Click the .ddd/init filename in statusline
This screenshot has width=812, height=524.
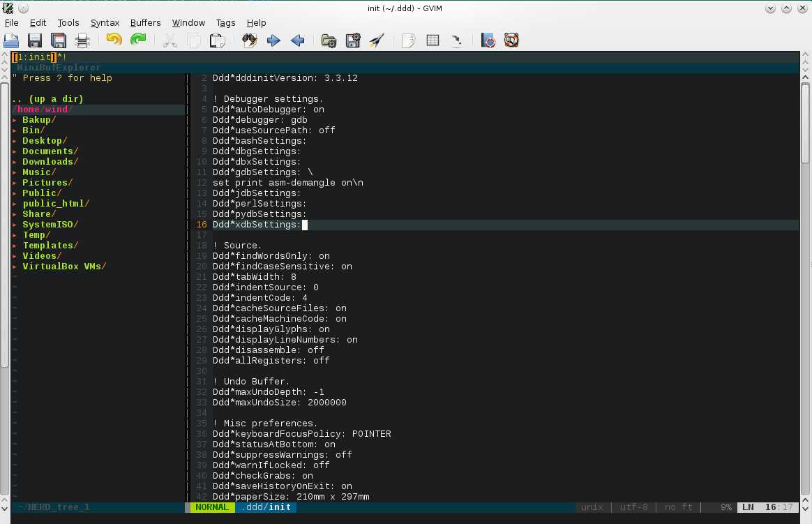tap(266, 507)
